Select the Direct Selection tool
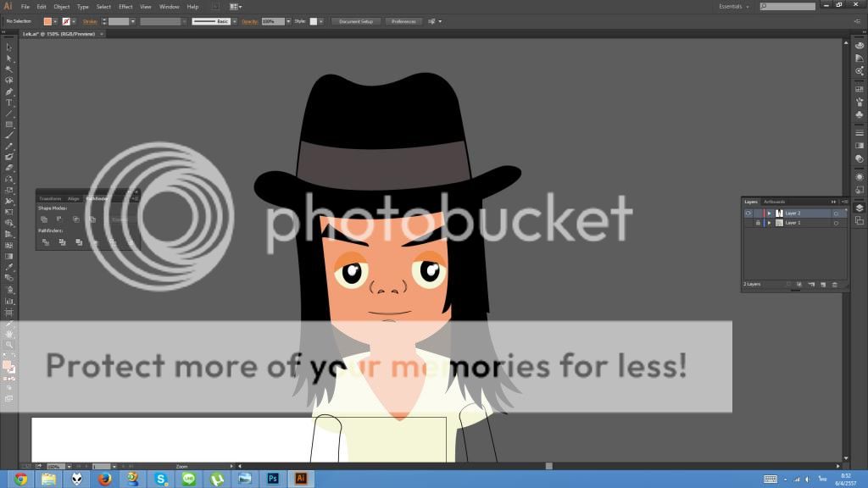This screenshot has width=868, height=488. 8,58
